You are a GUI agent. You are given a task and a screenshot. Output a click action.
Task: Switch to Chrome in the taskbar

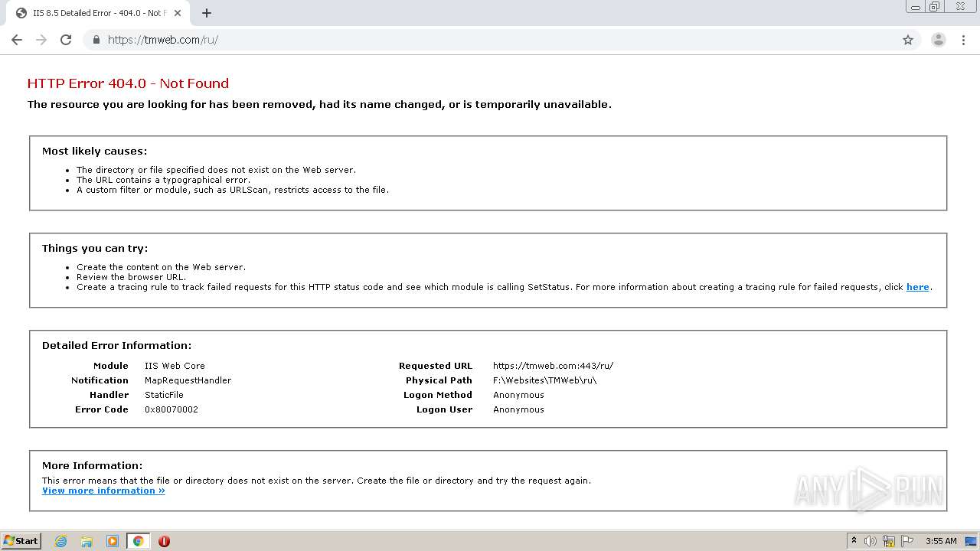pyautogui.click(x=138, y=541)
